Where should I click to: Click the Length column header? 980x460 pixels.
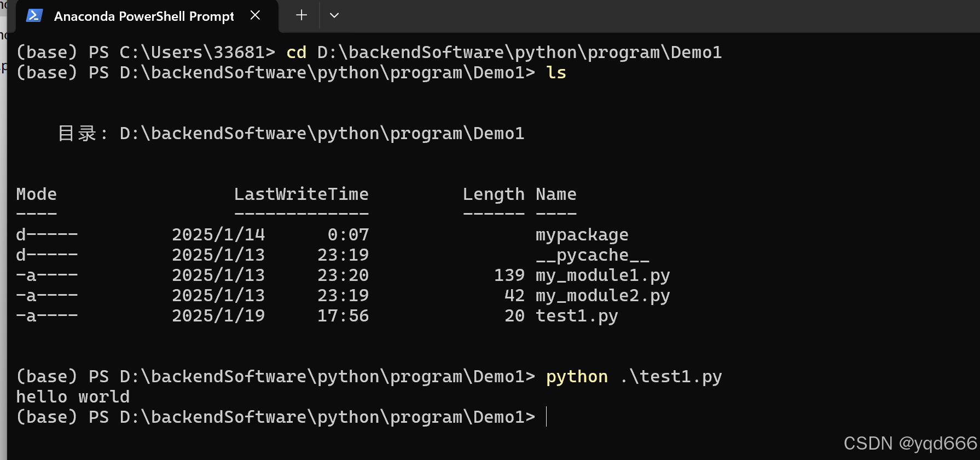pyautogui.click(x=494, y=194)
